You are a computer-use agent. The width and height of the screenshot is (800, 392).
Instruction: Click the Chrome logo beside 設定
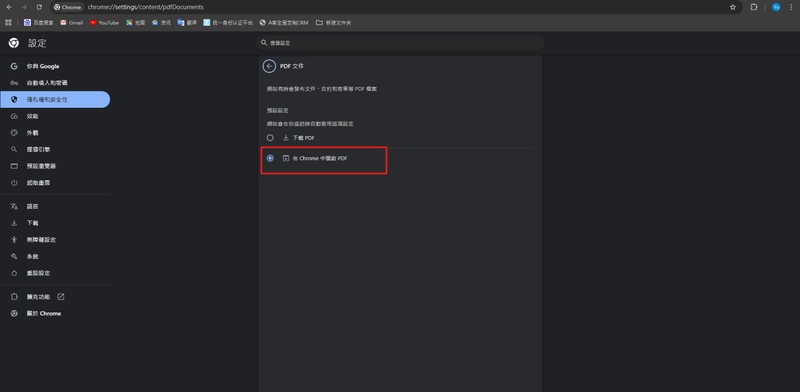pyautogui.click(x=14, y=43)
